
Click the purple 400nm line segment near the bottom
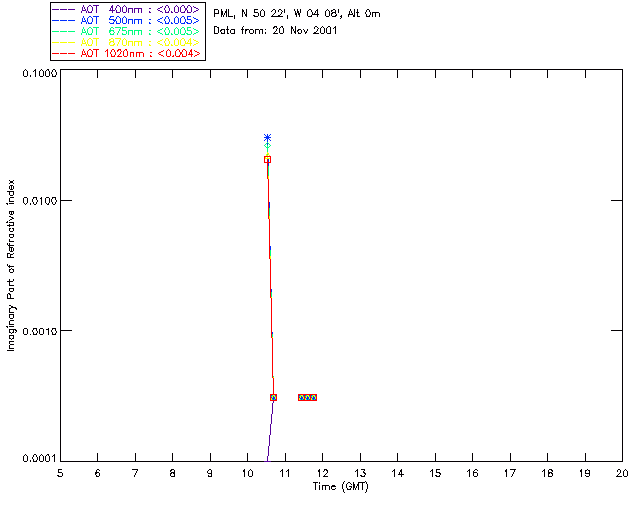(270, 431)
